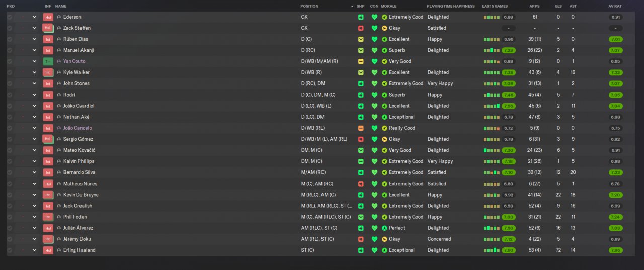Image resolution: width=644 pixels, height=270 pixels.
Task: Click Julián Álvarez's Perfect morale icon
Action: tap(385, 228)
